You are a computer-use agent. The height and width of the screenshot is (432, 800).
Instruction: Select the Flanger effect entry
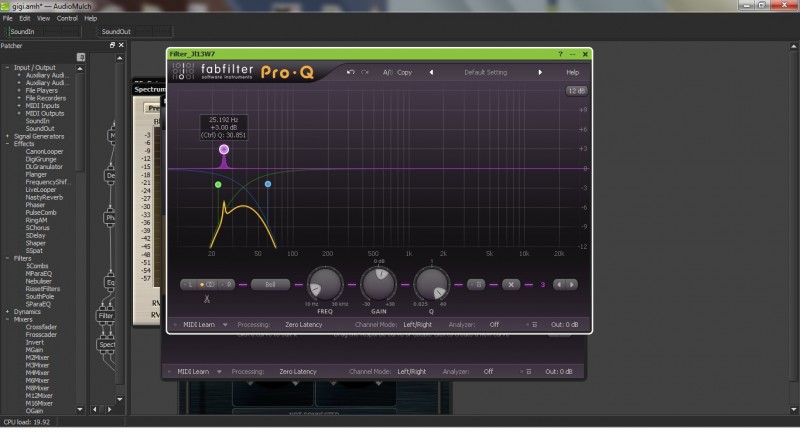tap(36, 174)
